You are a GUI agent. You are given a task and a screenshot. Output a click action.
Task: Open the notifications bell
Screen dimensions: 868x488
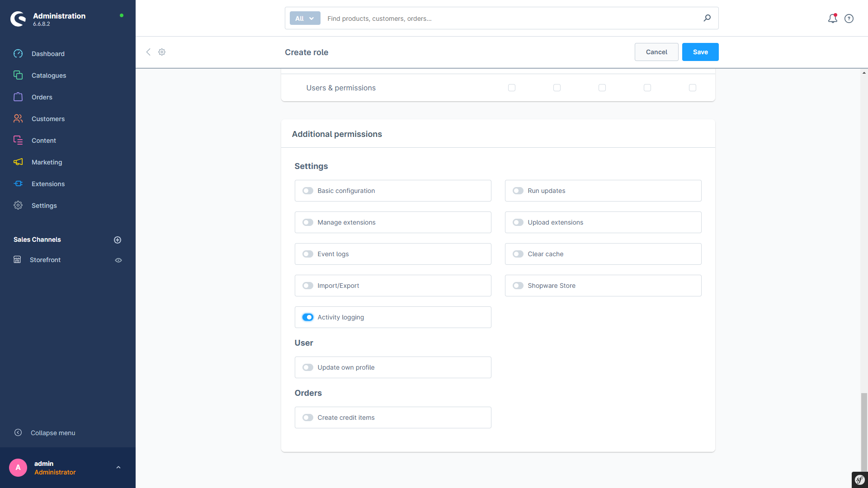(x=833, y=19)
